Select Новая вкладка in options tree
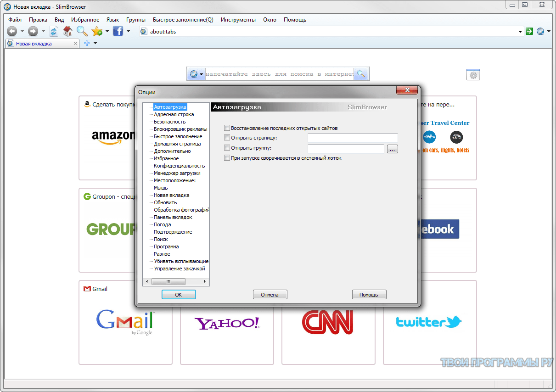This screenshot has height=392, width=556. click(172, 195)
